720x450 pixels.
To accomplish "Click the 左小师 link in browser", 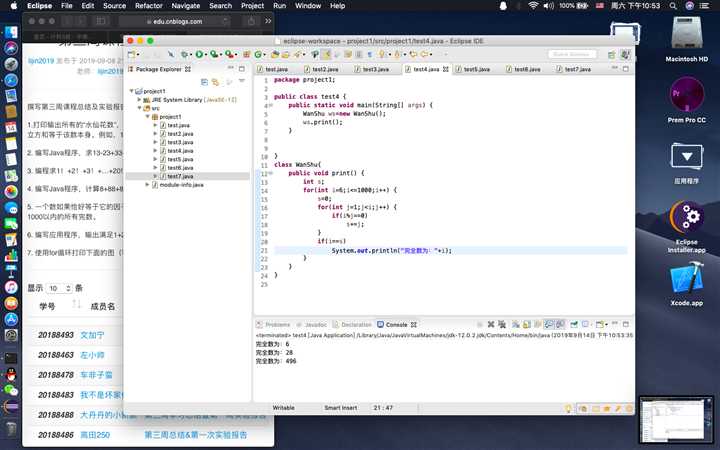I will [92, 355].
